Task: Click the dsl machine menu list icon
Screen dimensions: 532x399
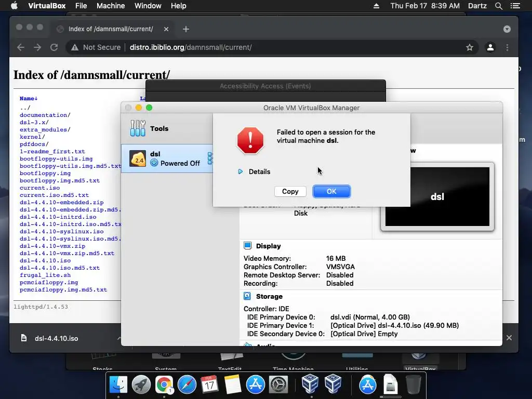Action: [210, 158]
